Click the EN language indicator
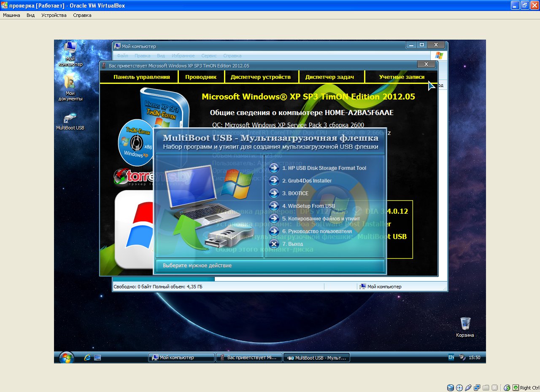Screen dimensions: 540x392 (x=451, y=357)
